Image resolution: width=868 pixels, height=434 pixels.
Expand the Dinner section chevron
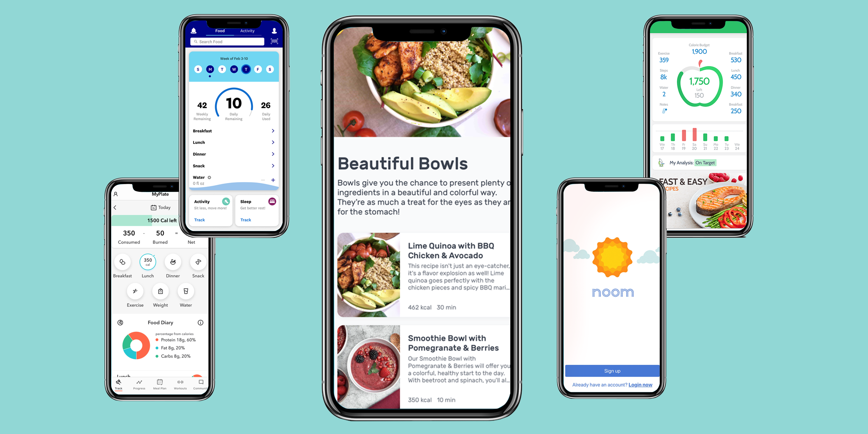click(273, 154)
